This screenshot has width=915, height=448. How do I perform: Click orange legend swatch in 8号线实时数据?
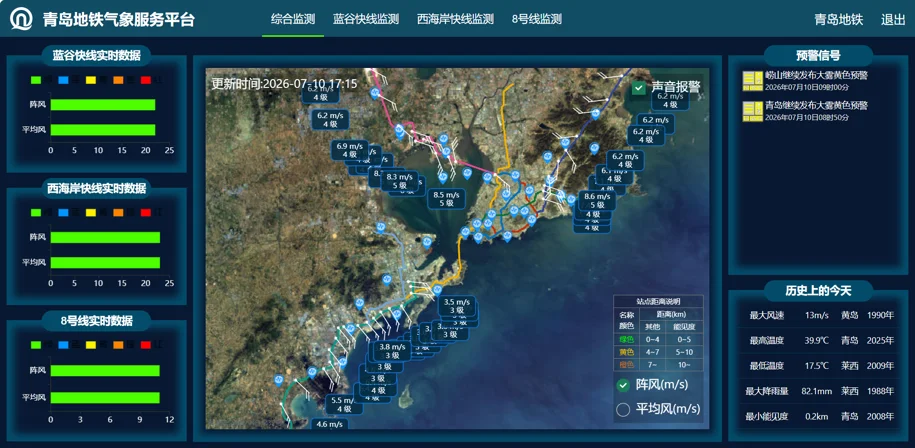coord(118,345)
